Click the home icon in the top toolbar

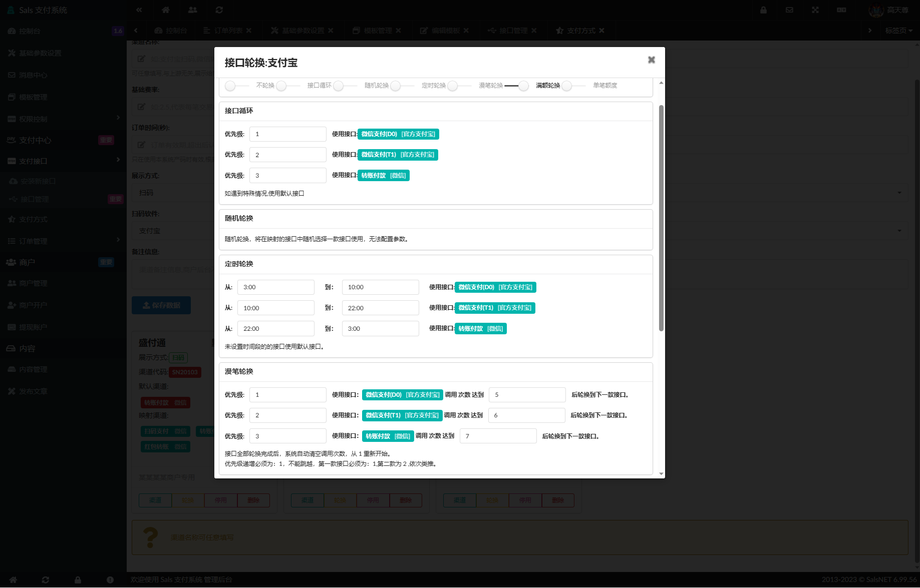[x=166, y=10]
